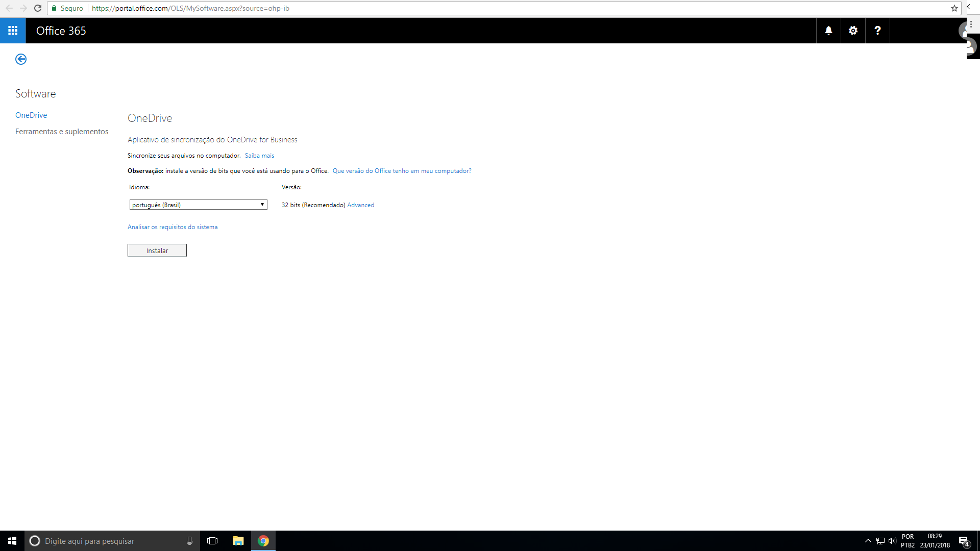980x551 pixels.
Task: Open the clock and date in the tray
Action: pyautogui.click(x=935, y=541)
